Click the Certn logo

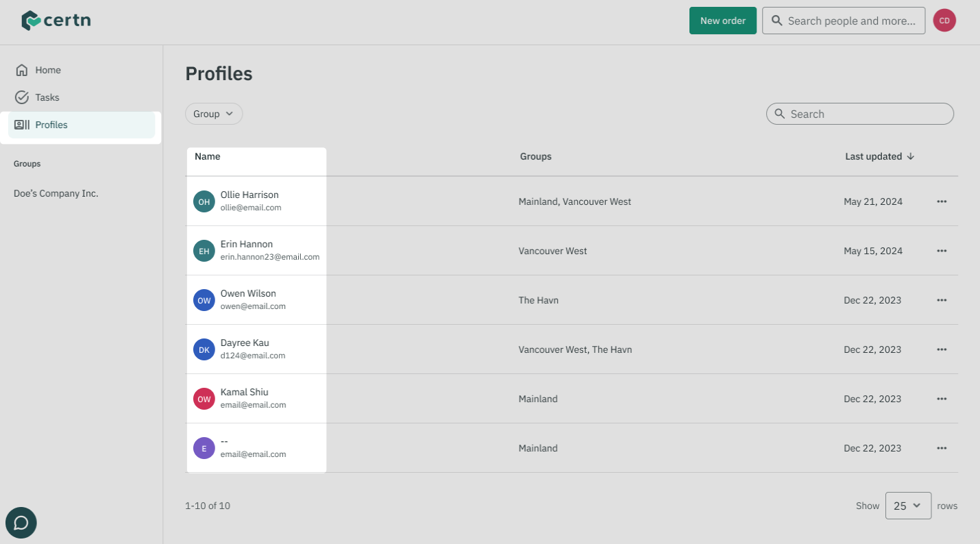tap(56, 20)
